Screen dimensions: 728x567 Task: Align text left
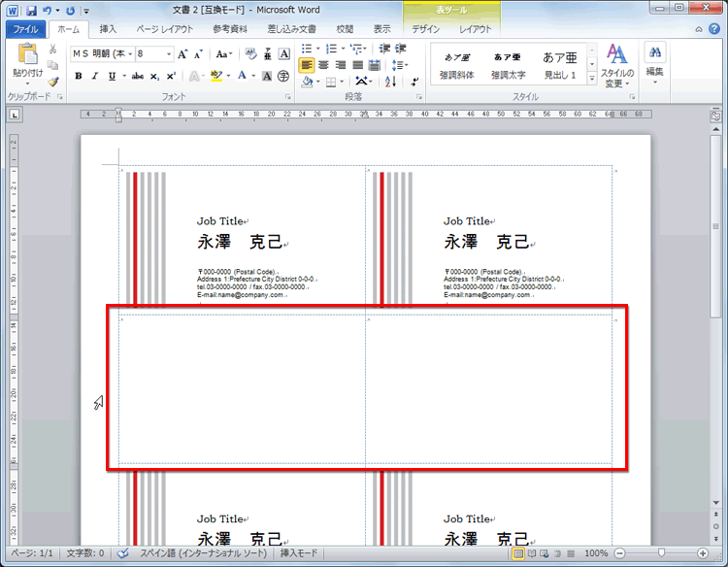pos(307,65)
